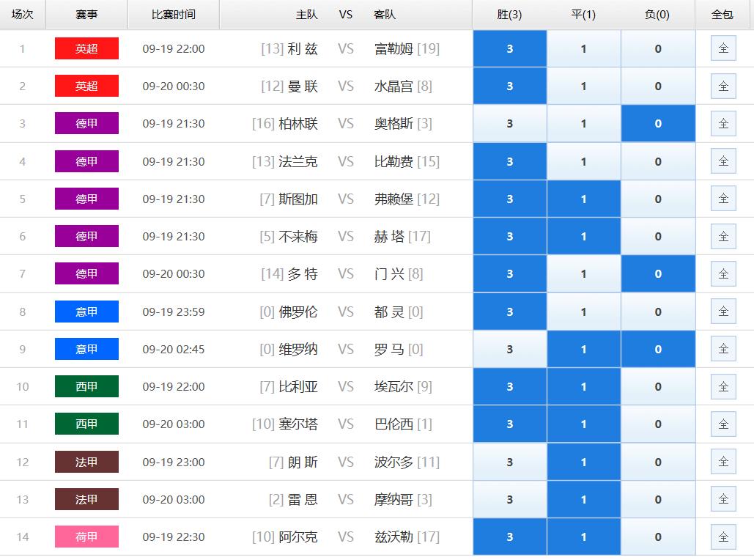This screenshot has height=560, width=754.
Task: Click the 负(0) column header
Action: click(658, 15)
